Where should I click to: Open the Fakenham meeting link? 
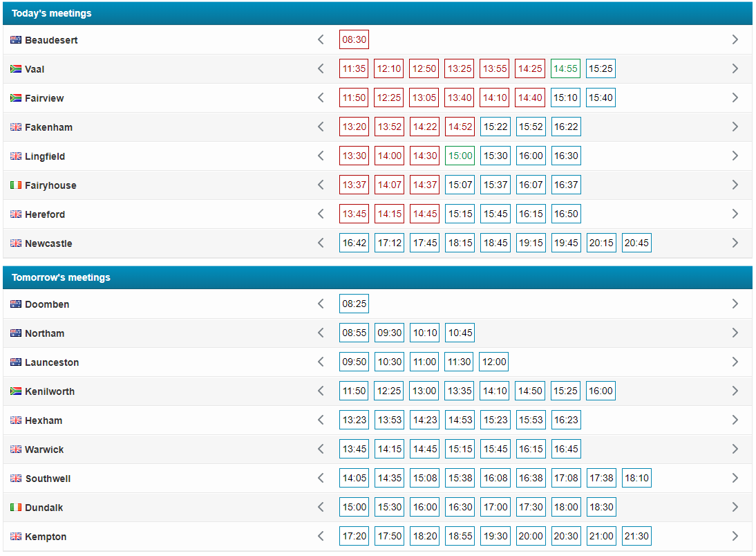[x=48, y=127]
